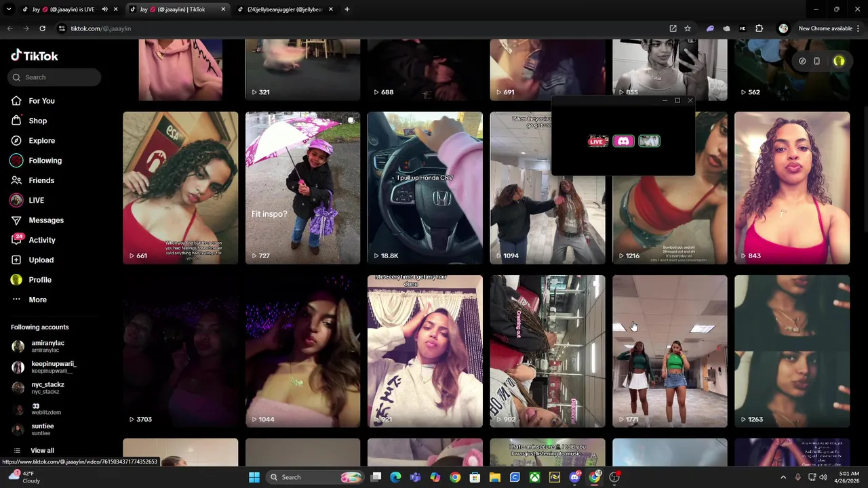Open the Chrome extensions puzzle menu

[759, 28]
